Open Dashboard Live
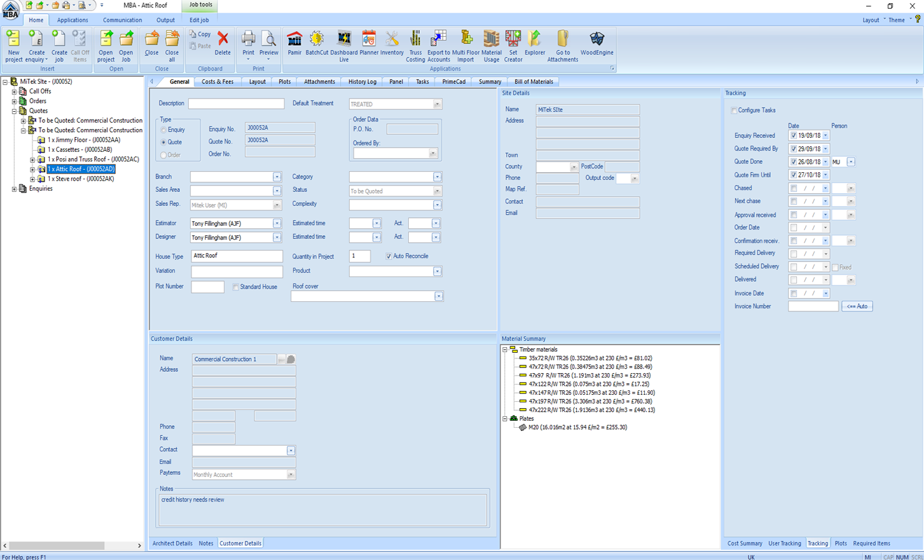 tap(343, 46)
